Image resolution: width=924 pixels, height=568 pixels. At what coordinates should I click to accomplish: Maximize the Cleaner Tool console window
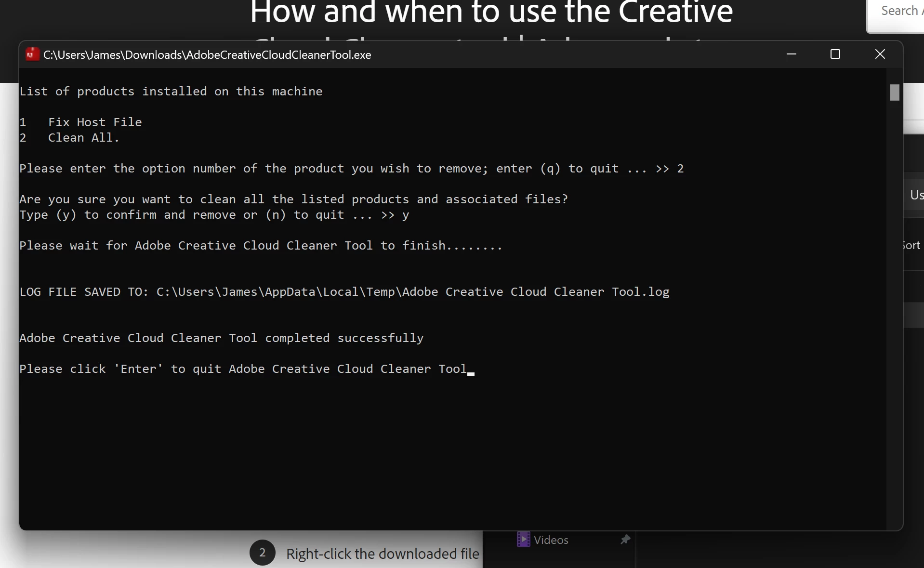tap(835, 54)
